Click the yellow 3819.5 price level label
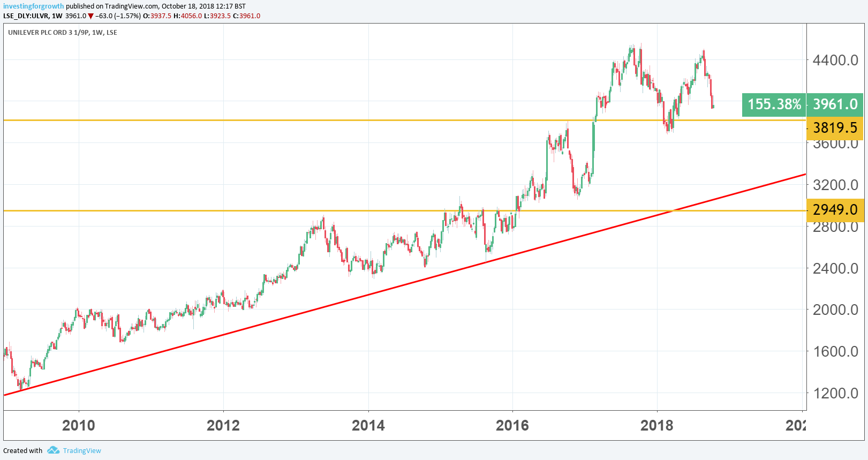 click(835, 128)
